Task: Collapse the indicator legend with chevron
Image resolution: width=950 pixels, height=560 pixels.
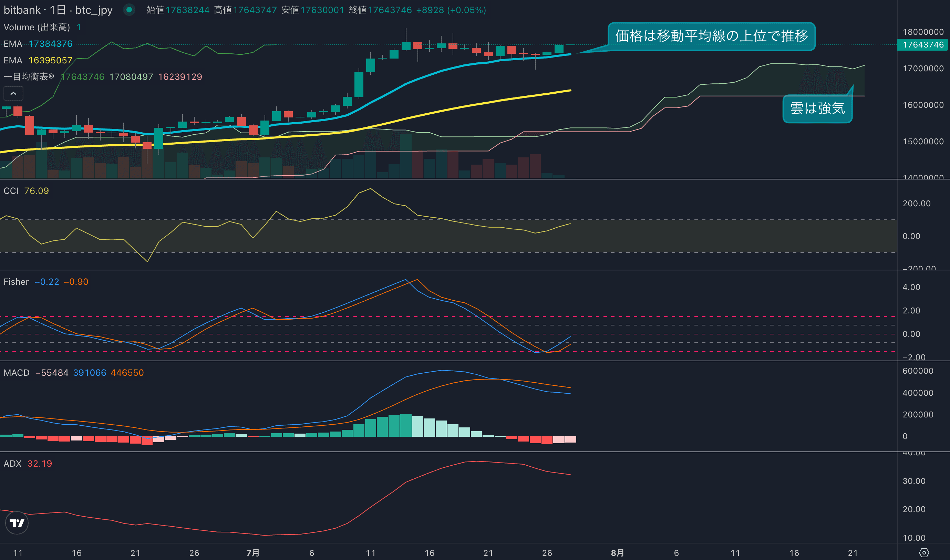Action: point(13,93)
